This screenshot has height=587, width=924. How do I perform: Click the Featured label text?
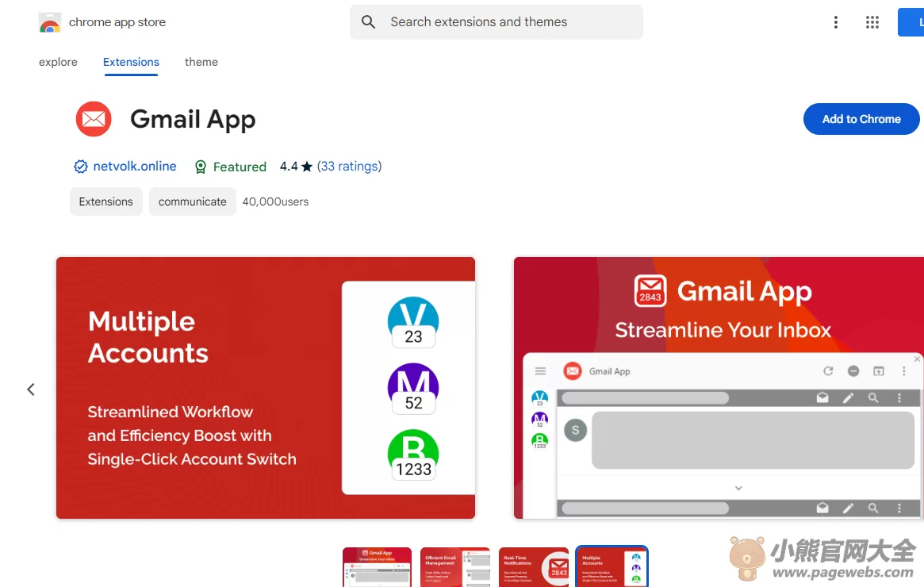click(240, 167)
